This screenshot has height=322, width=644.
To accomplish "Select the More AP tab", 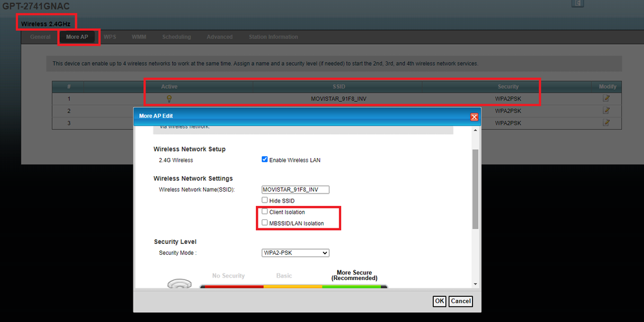I will (77, 37).
